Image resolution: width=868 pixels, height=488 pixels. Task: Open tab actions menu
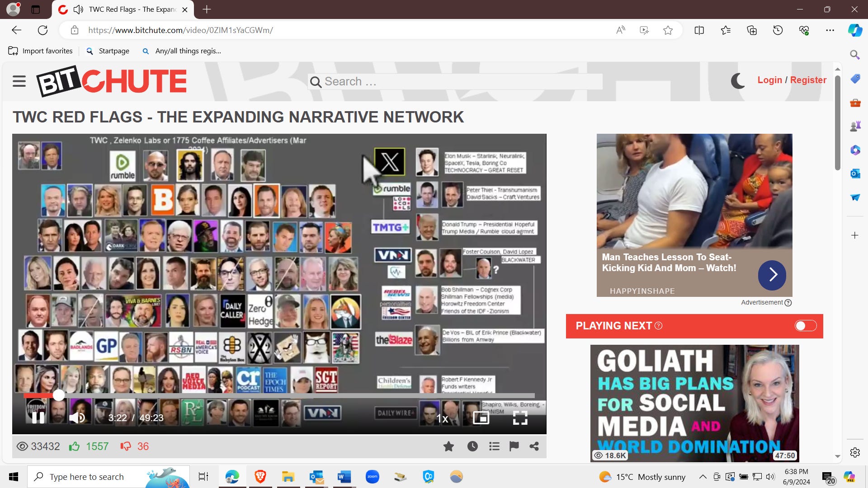tap(36, 9)
